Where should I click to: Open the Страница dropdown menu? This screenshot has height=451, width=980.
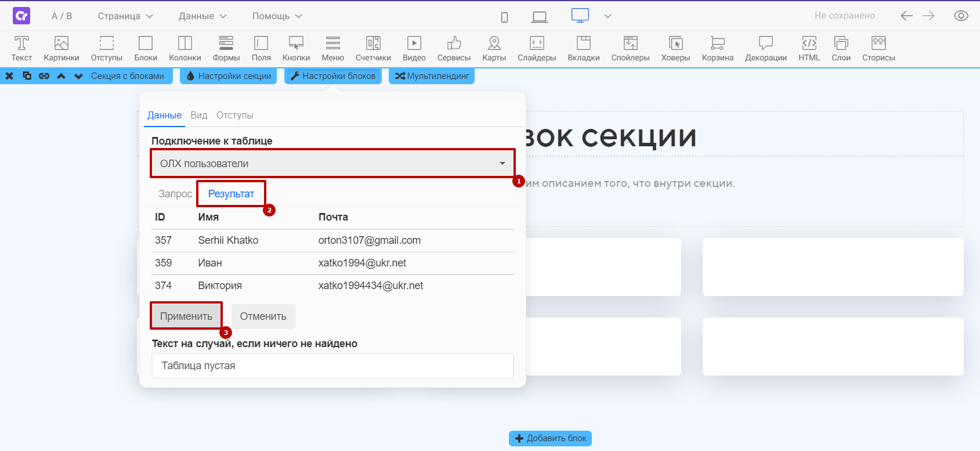pos(125,16)
